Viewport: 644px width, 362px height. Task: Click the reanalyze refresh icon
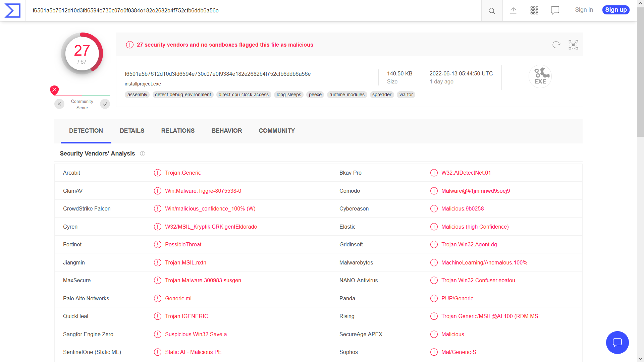click(x=556, y=45)
